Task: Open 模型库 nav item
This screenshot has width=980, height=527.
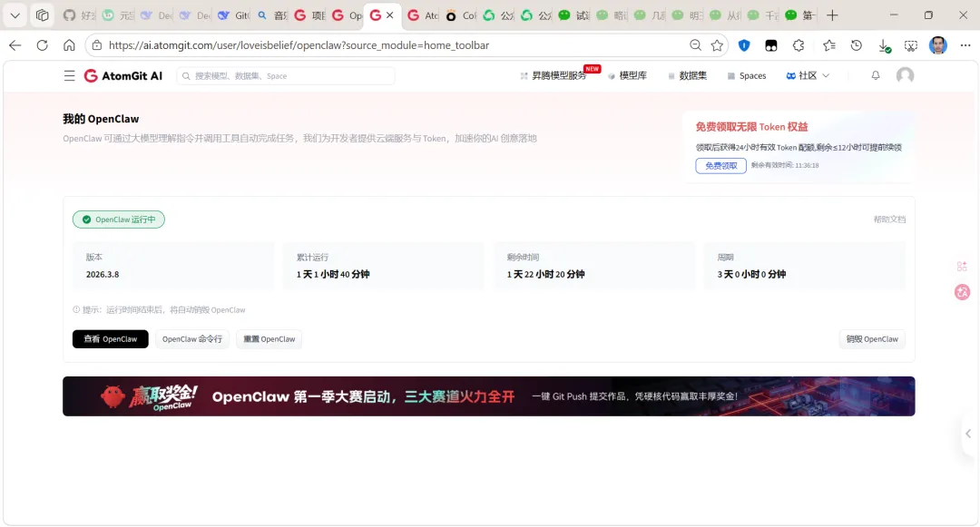Action: (x=628, y=75)
